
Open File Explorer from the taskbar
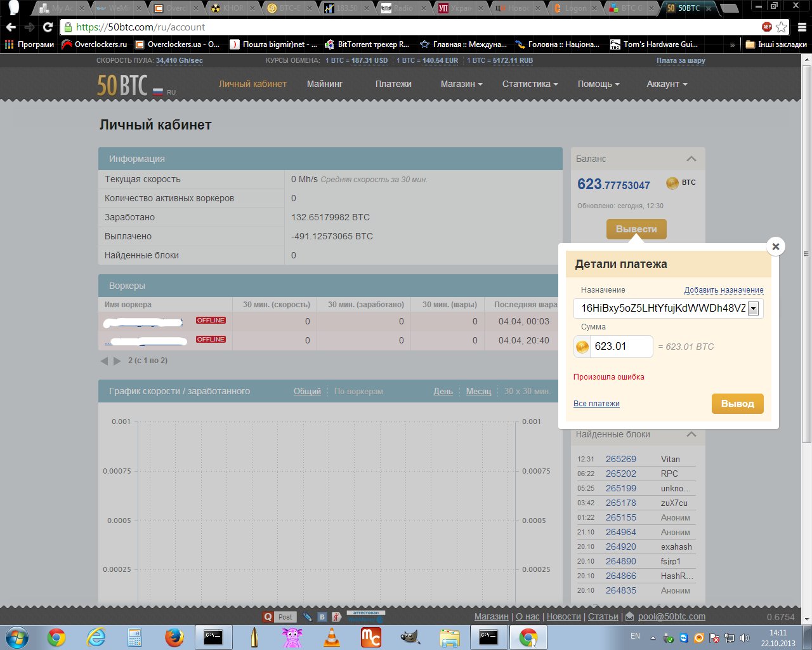[x=449, y=637]
